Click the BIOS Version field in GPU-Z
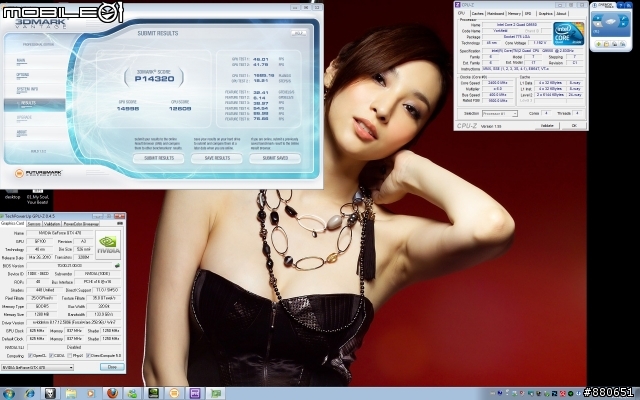640x400 pixels. click(x=70, y=266)
